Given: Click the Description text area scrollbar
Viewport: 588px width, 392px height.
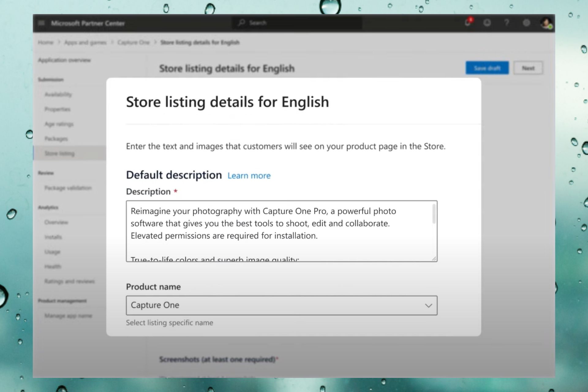Looking at the screenshot, I should [x=434, y=214].
